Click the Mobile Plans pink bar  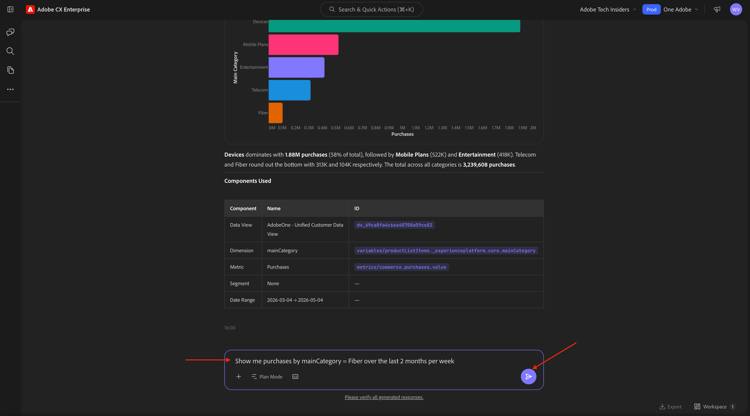coord(303,44)
